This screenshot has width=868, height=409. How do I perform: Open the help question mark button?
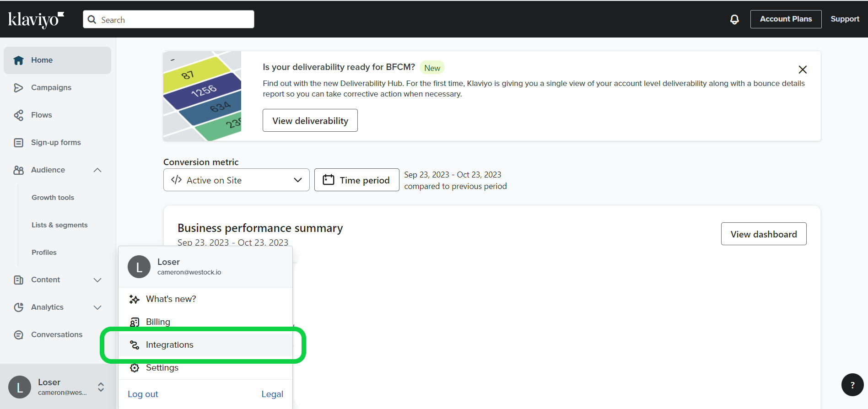852,385
